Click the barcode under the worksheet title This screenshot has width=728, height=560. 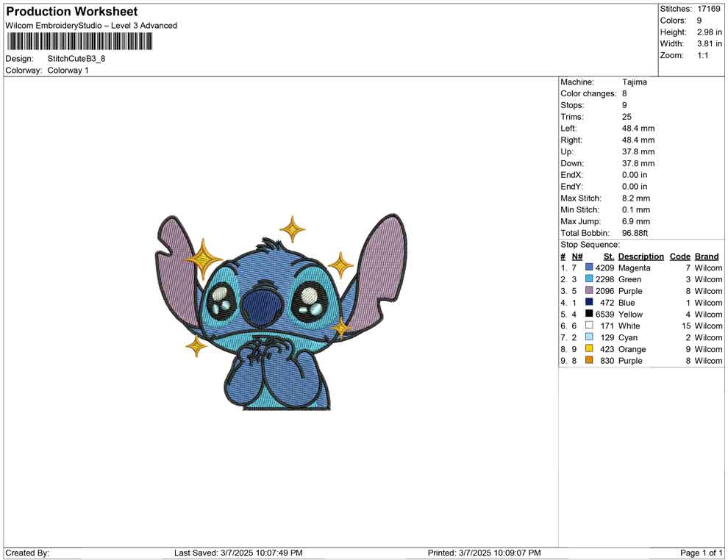pyautogui.click(x=79, y=41)
